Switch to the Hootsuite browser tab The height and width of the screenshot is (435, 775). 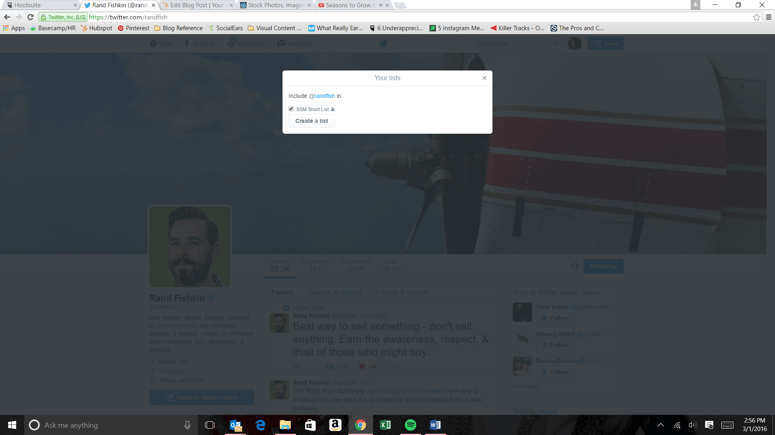[42, 5]
